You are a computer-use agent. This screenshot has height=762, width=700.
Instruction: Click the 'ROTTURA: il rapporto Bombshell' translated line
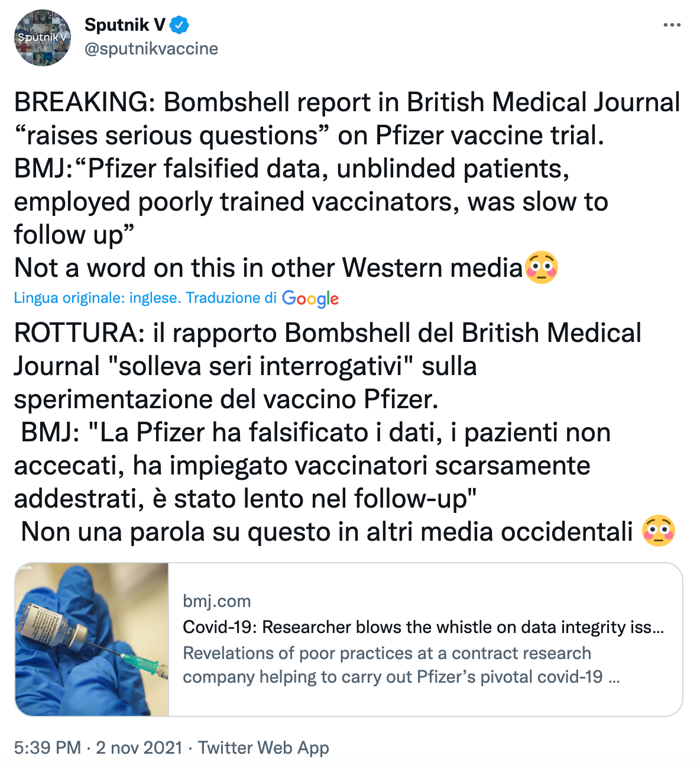click(x=328, y=333)
